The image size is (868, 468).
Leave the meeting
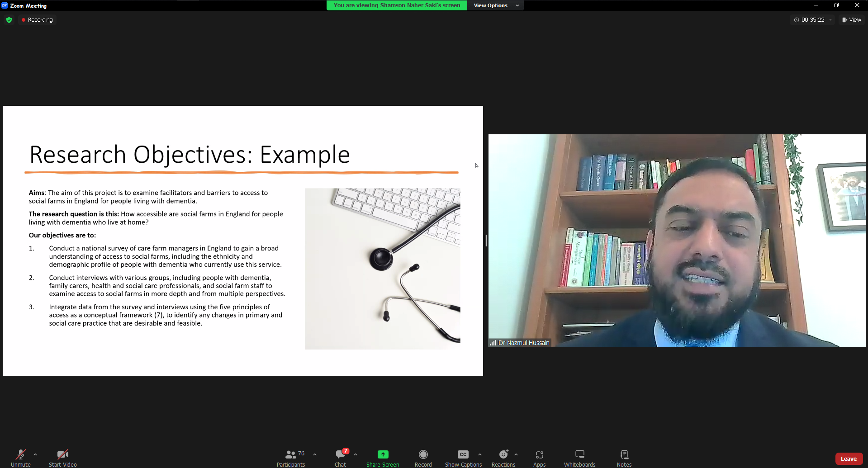[x=849, y=459]
